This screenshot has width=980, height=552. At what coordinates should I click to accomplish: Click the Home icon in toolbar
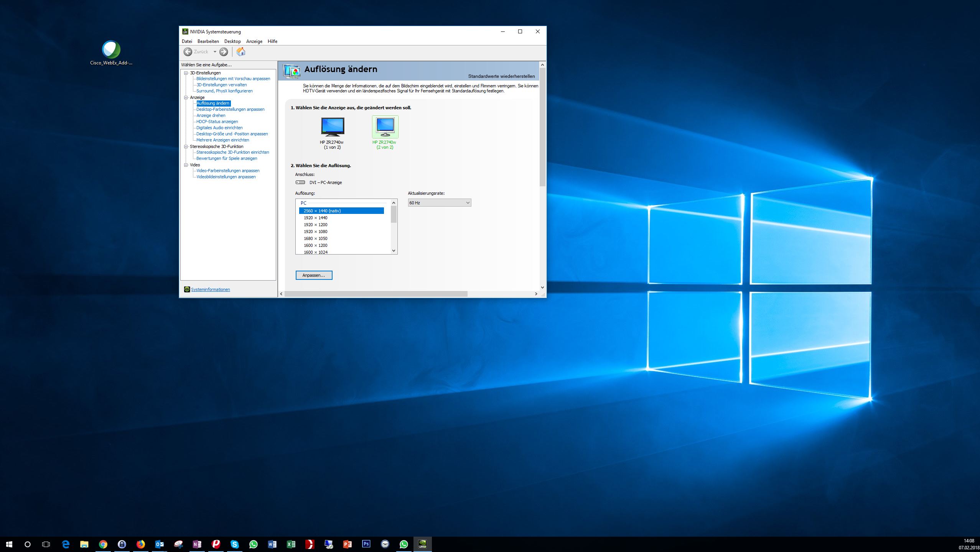241,52
